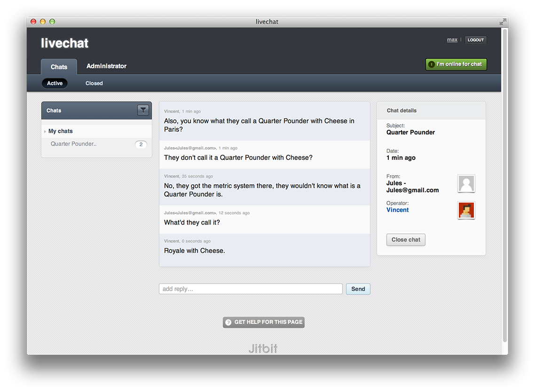This screenshot has width=535, height=392.
Task: Click the max username link
Action: click(452, 40)
